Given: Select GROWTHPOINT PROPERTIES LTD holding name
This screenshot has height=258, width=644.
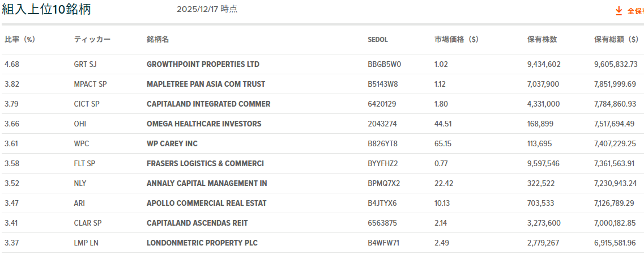Looking at the screenshot, I should pyautogui.click(x=203, y=64).
